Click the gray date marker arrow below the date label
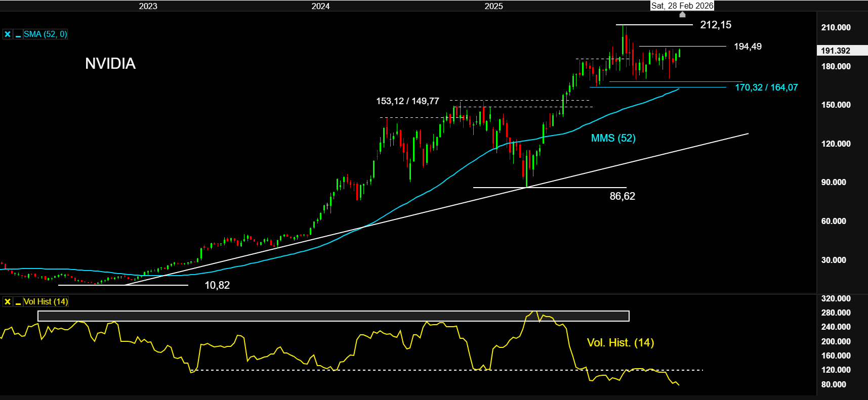The width and height of the screenshot is (868, 400). point(682,14)
